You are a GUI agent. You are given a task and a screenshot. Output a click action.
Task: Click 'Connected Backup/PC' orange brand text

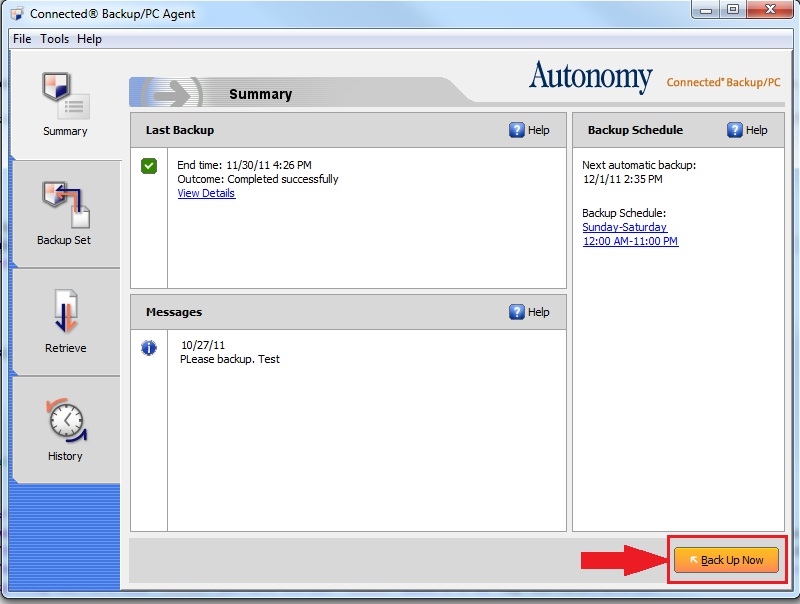pos(723,82)
